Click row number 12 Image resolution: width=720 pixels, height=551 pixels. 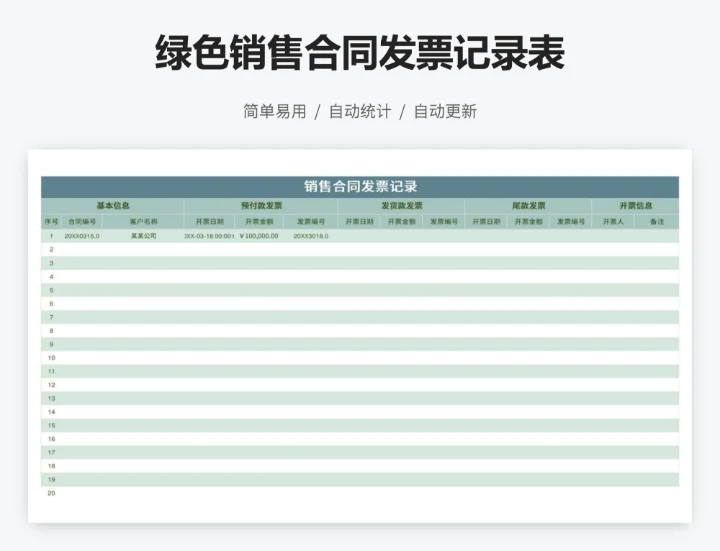(x=51, y=385)
